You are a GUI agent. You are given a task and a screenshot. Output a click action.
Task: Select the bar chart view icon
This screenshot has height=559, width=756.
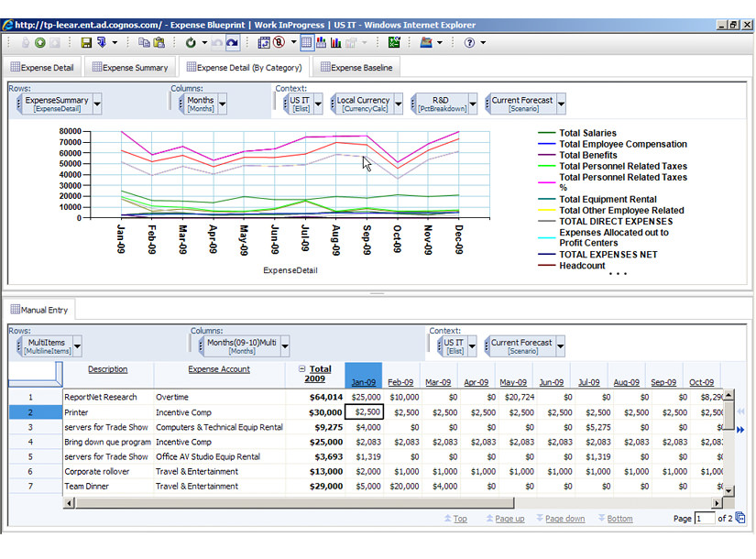point(336,43)
